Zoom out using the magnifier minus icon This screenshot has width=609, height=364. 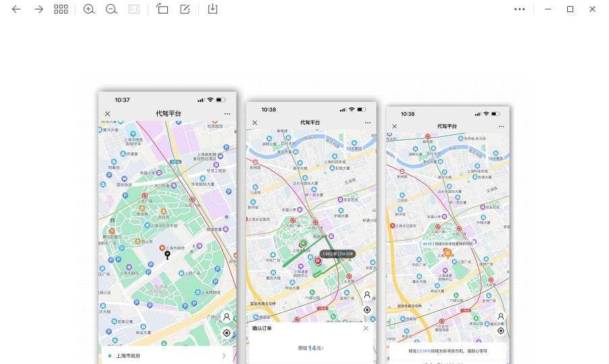coord(111,9)
